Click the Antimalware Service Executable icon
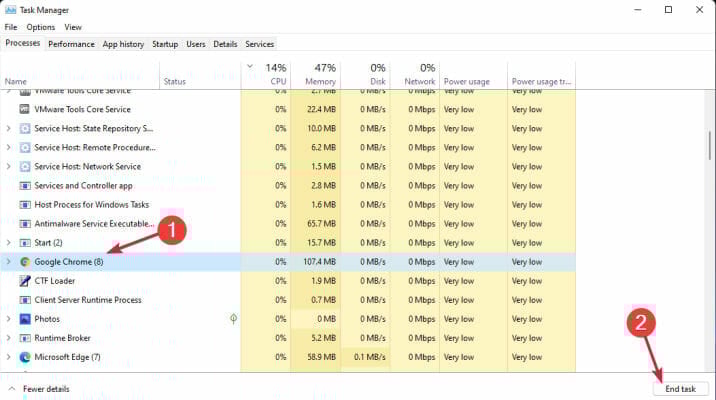This screenshot has height=400, width=716. (25, 224)
